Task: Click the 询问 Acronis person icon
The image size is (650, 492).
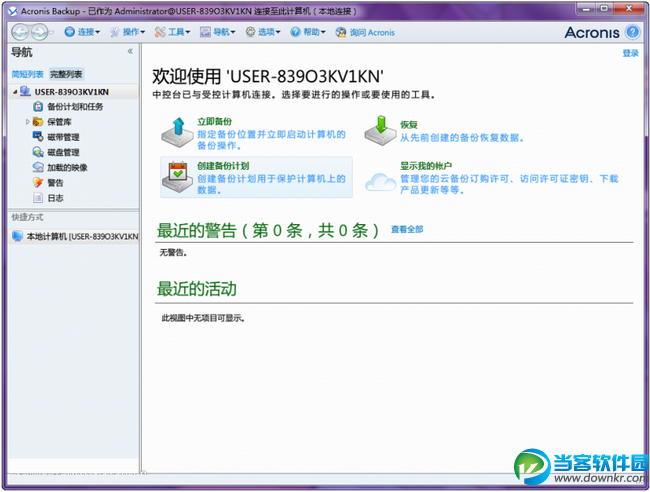Action: [x=341, y=32]
